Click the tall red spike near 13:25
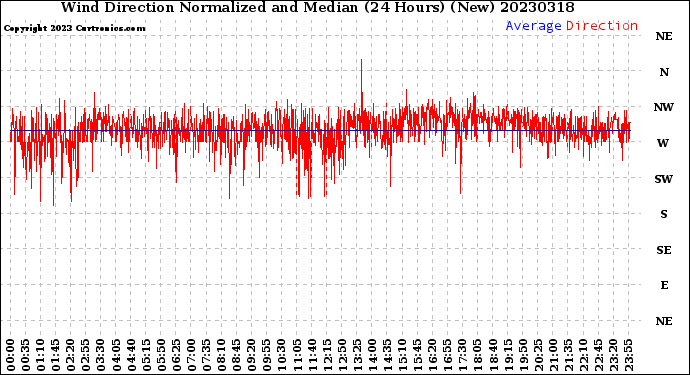The height and width of the screenshot is (375, 690). pos(362,84)
